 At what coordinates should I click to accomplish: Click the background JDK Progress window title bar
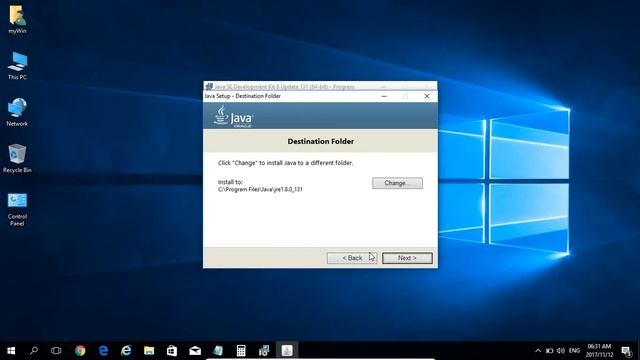320,86
